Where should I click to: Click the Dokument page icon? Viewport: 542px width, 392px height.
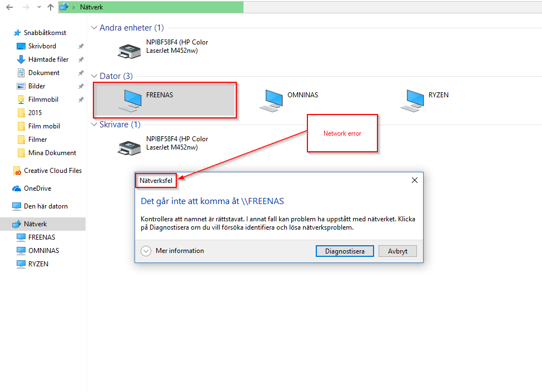[x=21, y=73]
